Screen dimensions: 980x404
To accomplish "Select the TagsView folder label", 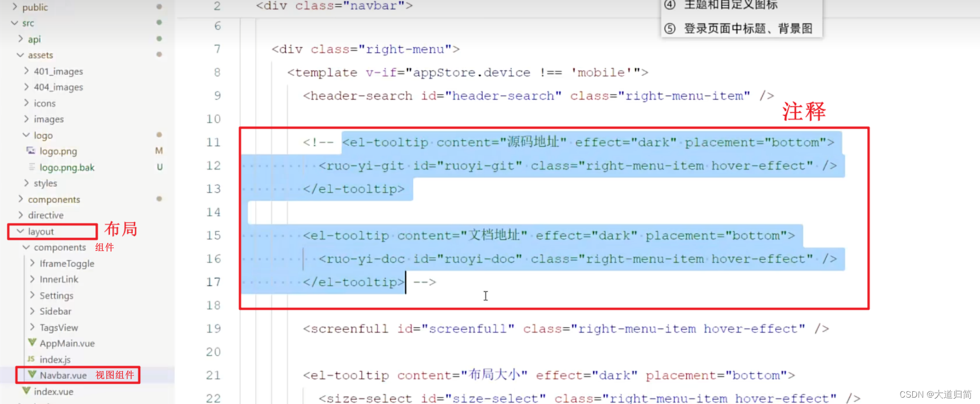I will 59,328.
